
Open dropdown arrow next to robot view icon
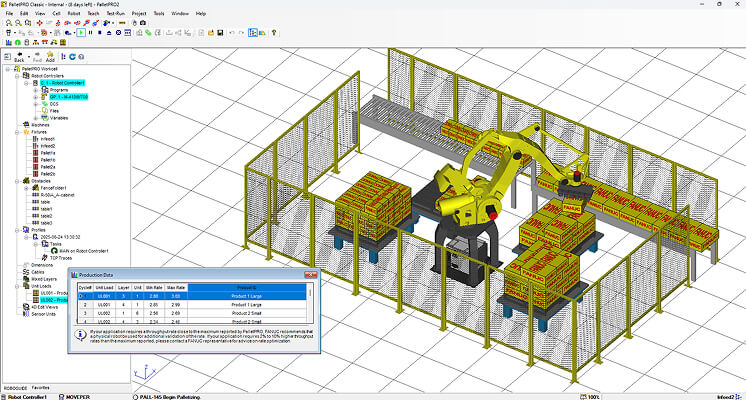coord(113,23)
